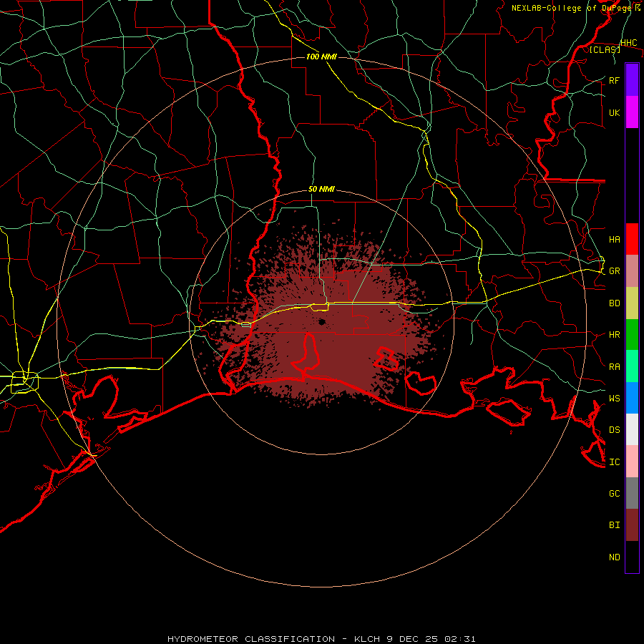Click the WS legend label
The height and width of the screenshot is (644, 644).
pos(614,398)
